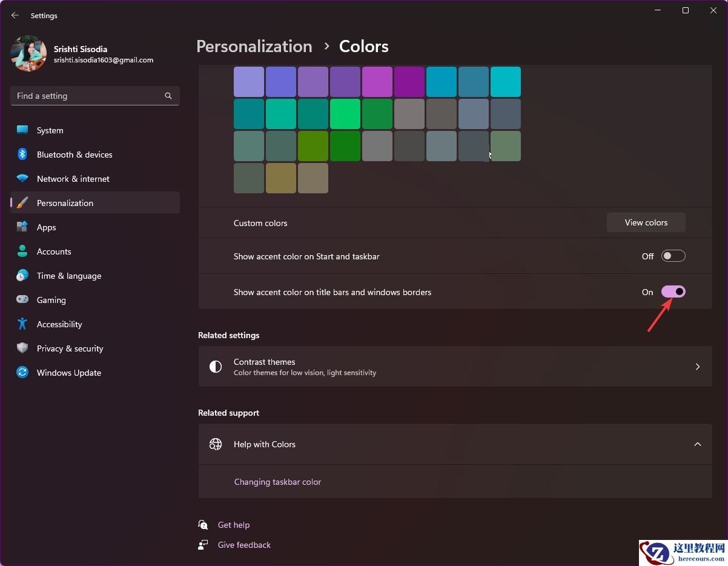This screenshot has height=566, width=728.
Task: Click the Contrast themes row label
Action: click(x=265, y=362)
